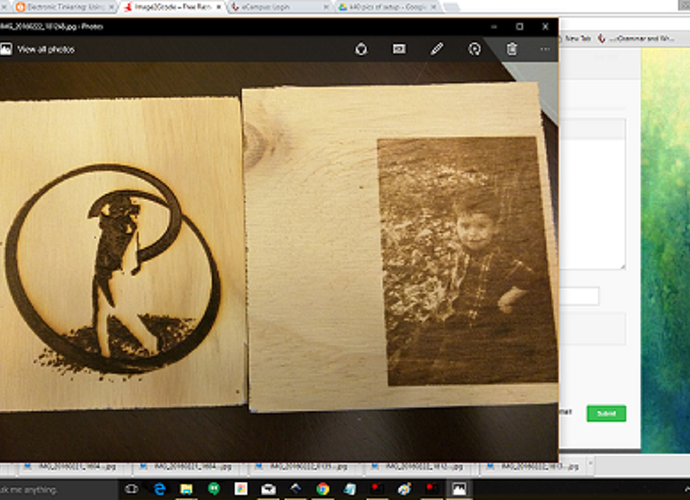Open Google Chrome from the taskbar
This screenshot has height=500, width=690.
(x=323, y=489)
